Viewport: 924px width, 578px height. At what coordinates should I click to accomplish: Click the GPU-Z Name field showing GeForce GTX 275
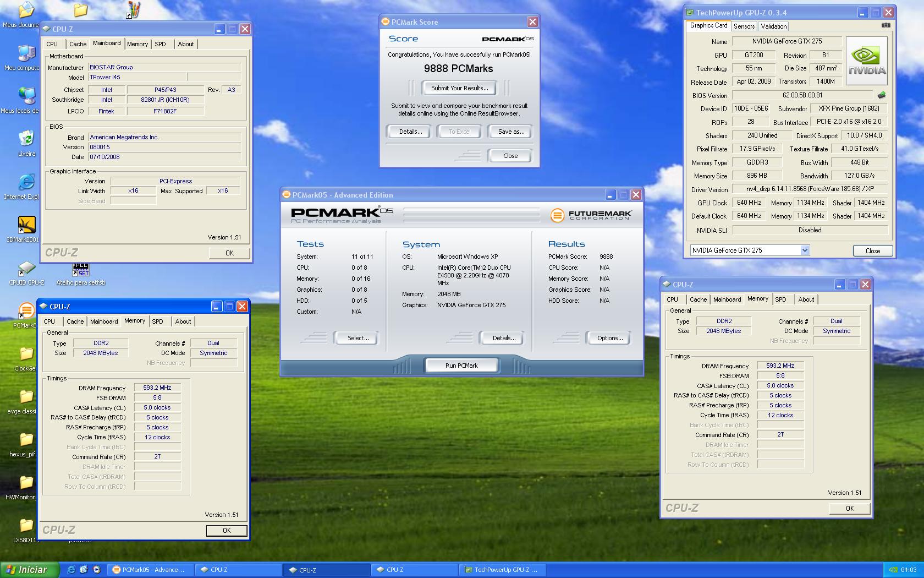(787, 41)
